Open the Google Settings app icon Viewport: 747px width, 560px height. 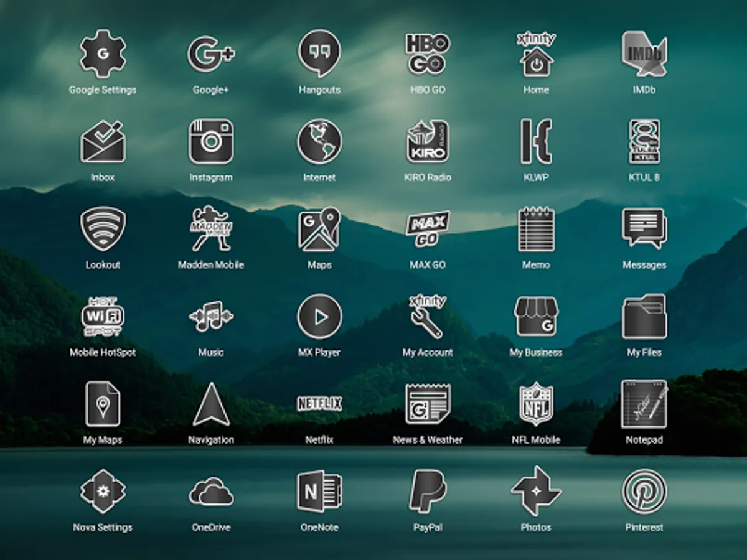(x=103, y=54)
